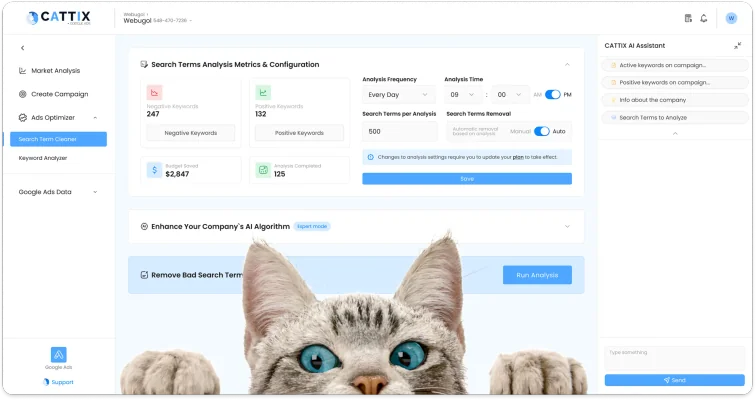Open the Analysis Frequency dropdown
756x400 pixels.
coord(399,94)
